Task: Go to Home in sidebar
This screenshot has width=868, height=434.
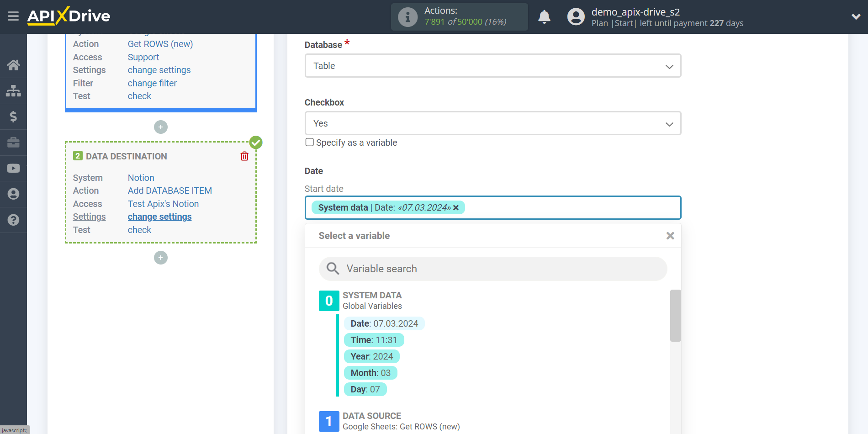Action: coord(13,65)
